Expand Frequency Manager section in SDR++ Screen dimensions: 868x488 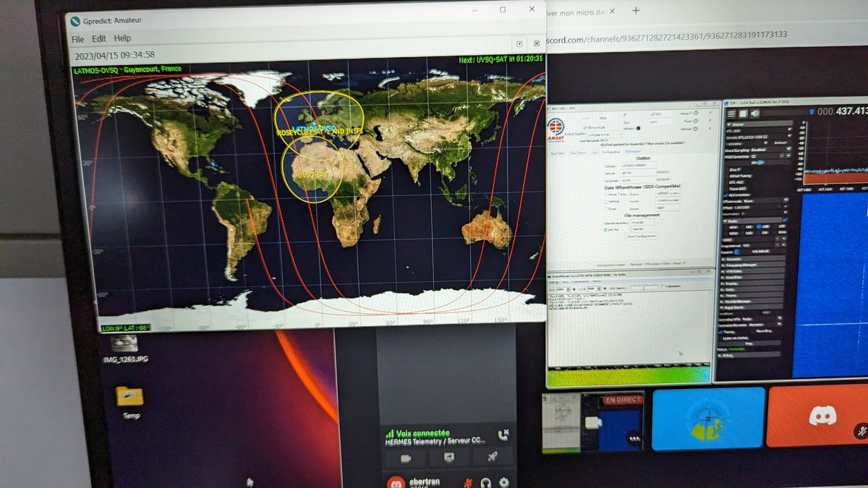pyautogui.click(x=753, y=265)
